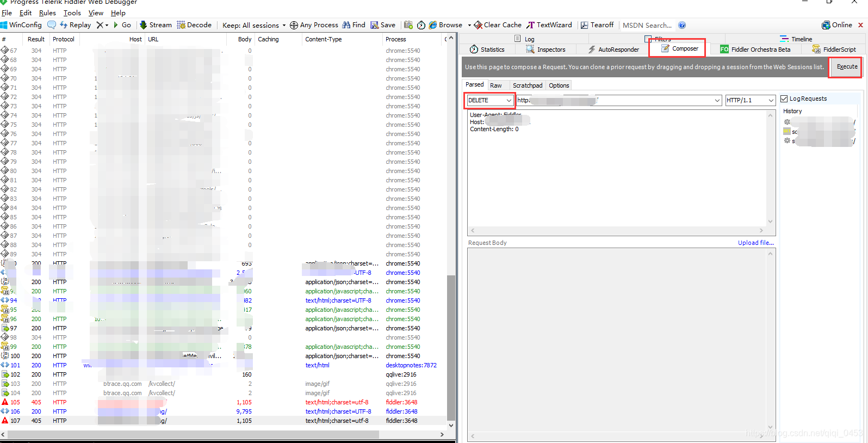
Task: Sort sessions by Result column header
Action: click(x=36, y=39)
